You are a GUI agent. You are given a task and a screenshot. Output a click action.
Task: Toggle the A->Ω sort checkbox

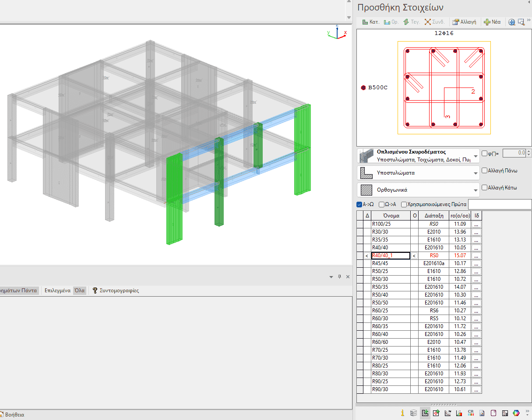pyautogui.click(x=359, y=204)
